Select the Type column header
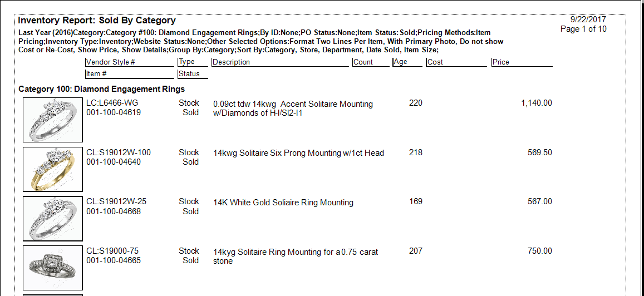This screenshot has height=296, width=644. tap(187, 62)
